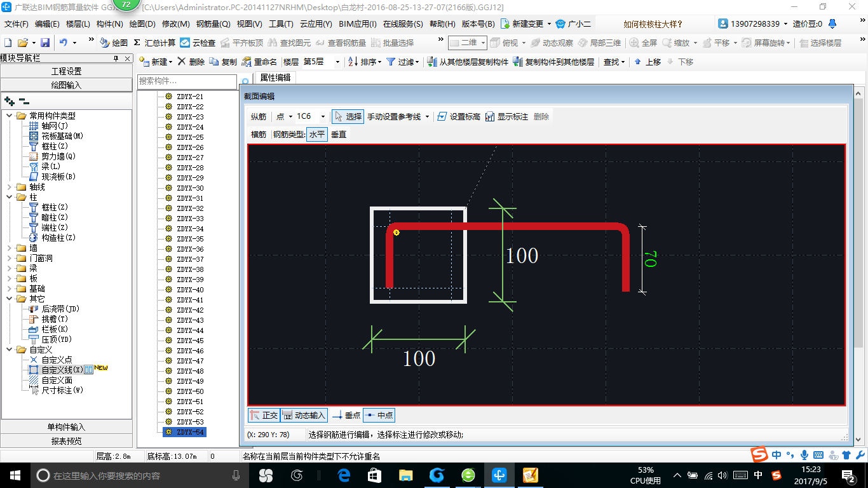Click the Windows Start button

[x=15, y=475]
